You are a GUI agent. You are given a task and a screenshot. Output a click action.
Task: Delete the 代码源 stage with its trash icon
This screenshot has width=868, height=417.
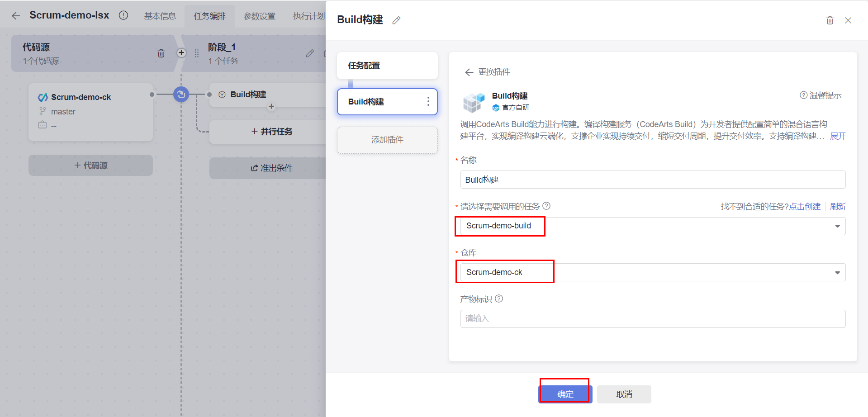point(161,53)
